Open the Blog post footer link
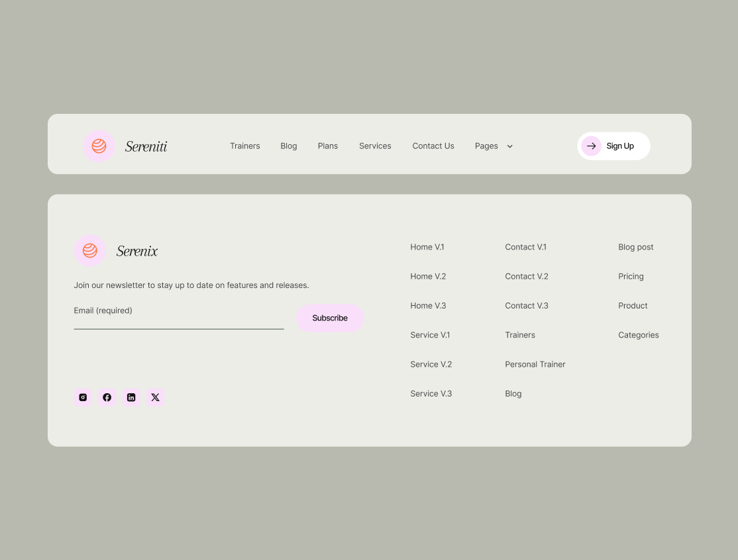The width and height of the screenshot is (738, 560). click(635, 248)
